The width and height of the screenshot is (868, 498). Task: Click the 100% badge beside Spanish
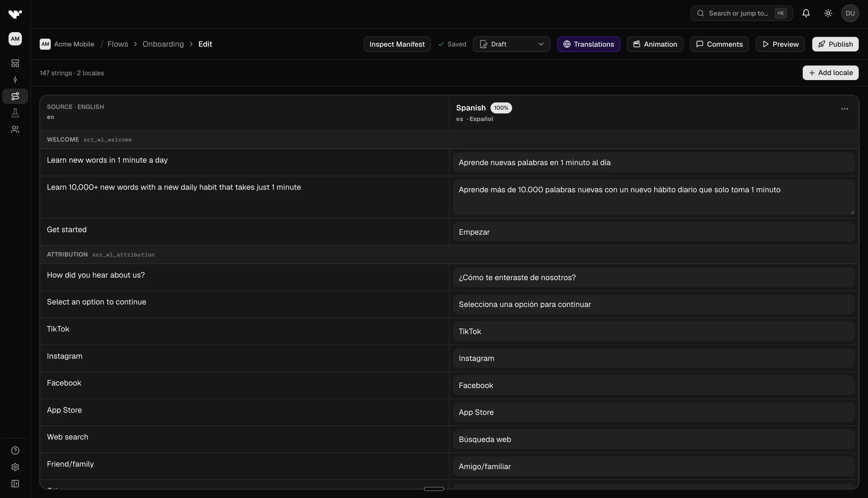(x=501, y=108)
